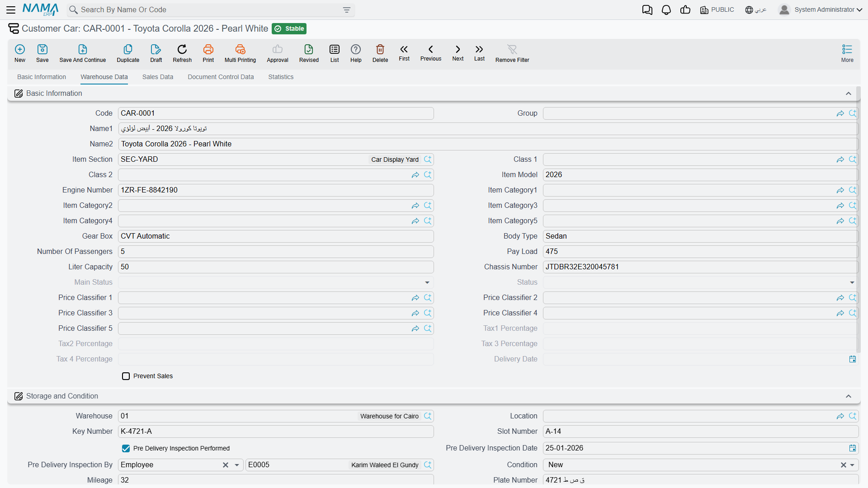Open the Condition dropdown arrow
868x488 pixels.
coord(852,465)
